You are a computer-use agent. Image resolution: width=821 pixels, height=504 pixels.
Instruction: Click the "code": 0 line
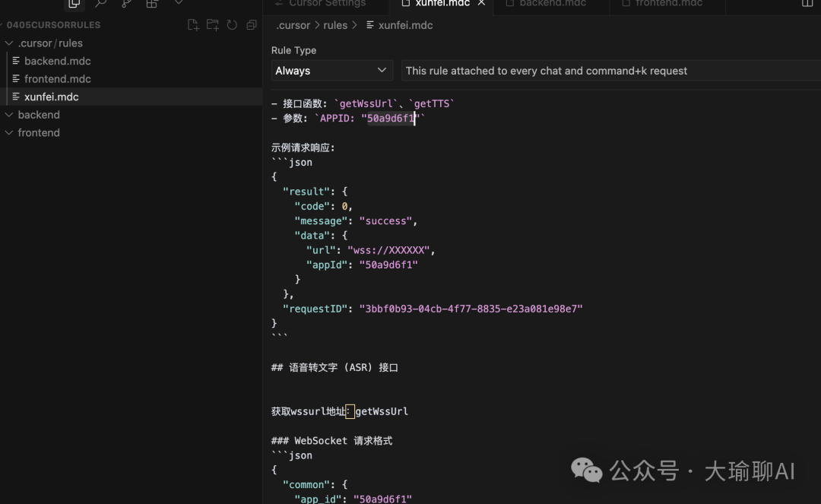click(324, 206)
